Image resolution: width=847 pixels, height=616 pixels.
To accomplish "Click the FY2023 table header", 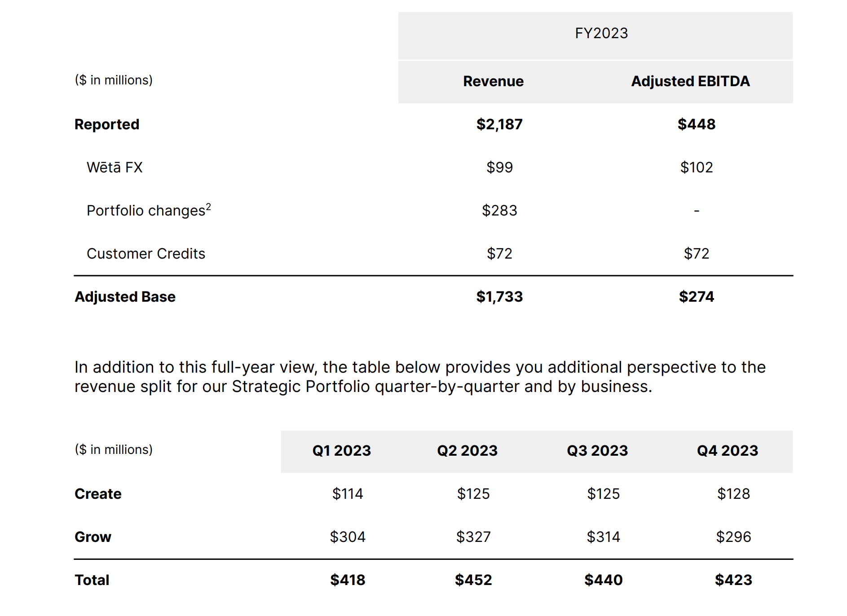I will (x=601, y=33).
